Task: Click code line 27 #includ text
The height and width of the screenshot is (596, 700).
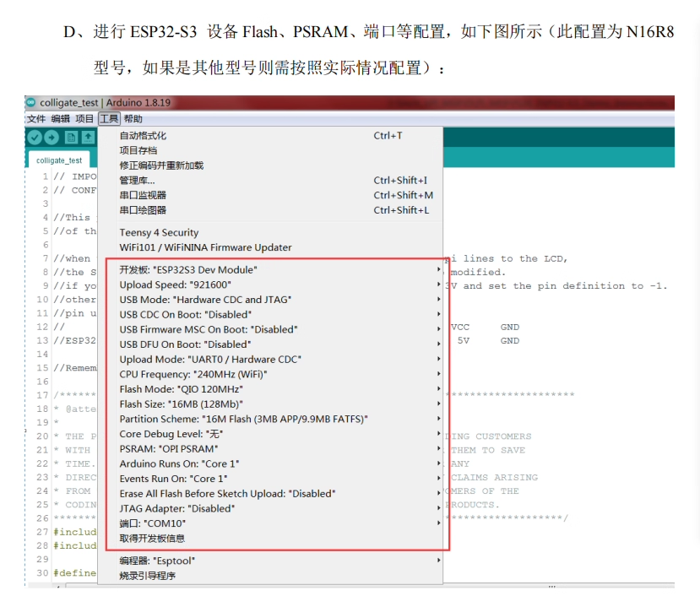Action: [75, 532]
